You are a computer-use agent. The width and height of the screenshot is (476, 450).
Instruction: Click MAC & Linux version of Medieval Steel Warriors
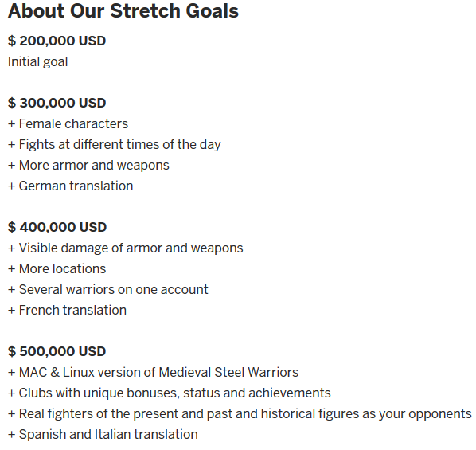tap(153, 373)
